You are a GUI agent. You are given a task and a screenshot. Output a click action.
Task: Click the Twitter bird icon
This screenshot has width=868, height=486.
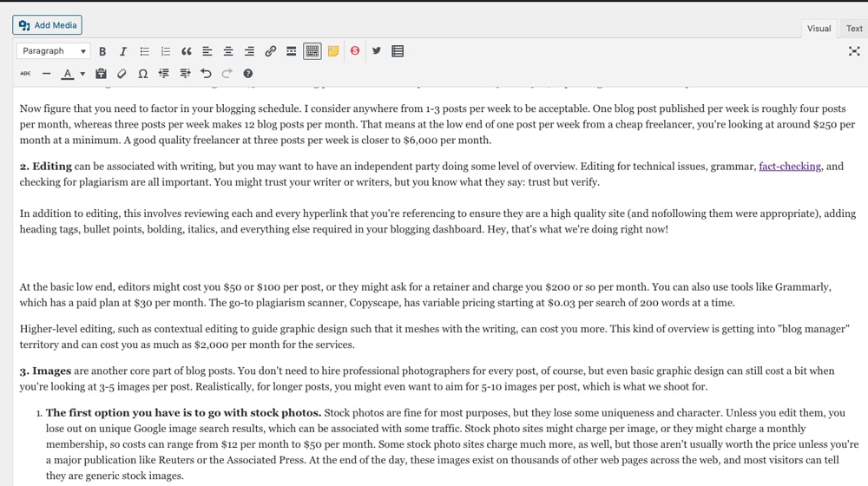(x=376, y=51)
